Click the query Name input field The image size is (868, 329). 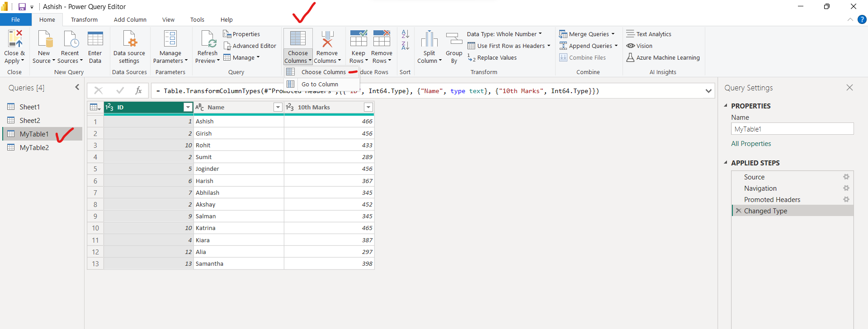[x=792, y=129]
